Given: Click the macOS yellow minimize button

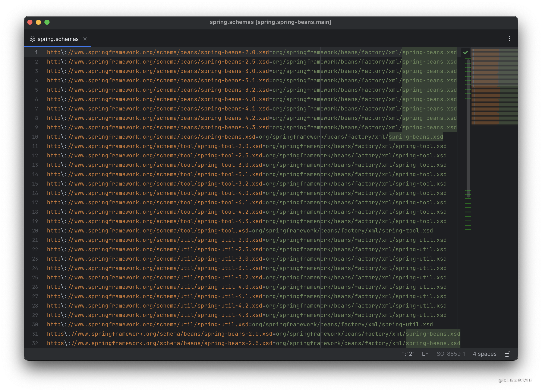Looking at the screenshot, I should tap(38, 22).
